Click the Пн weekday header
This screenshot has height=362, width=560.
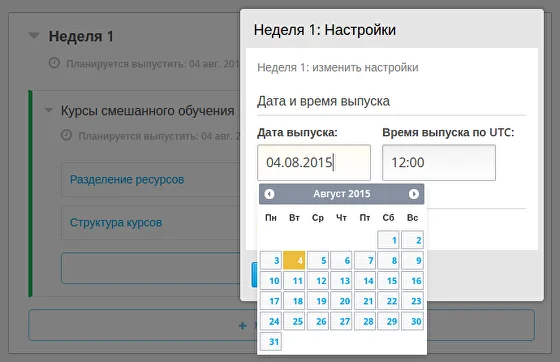[271, 217]
